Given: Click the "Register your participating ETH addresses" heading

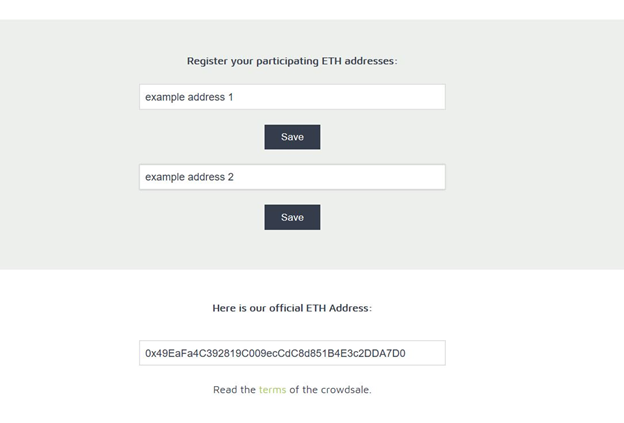Looking at the screenshot, I should pyautogui.click(x=292, y=61).
